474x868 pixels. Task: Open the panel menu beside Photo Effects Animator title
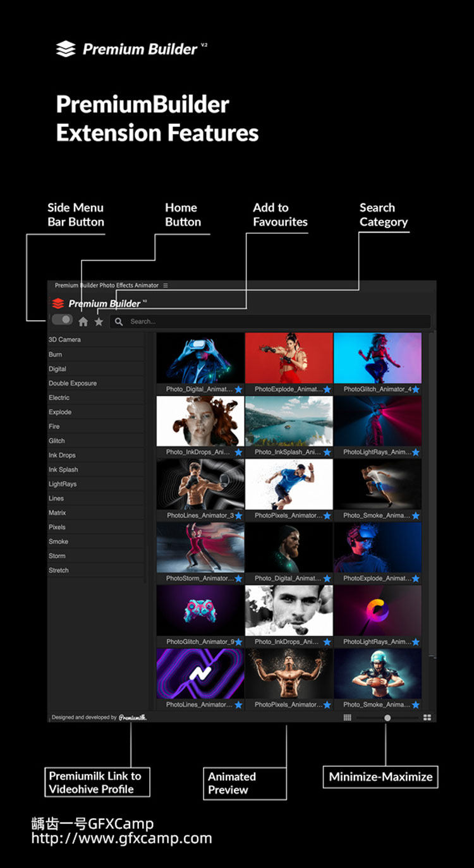point(166,286)
